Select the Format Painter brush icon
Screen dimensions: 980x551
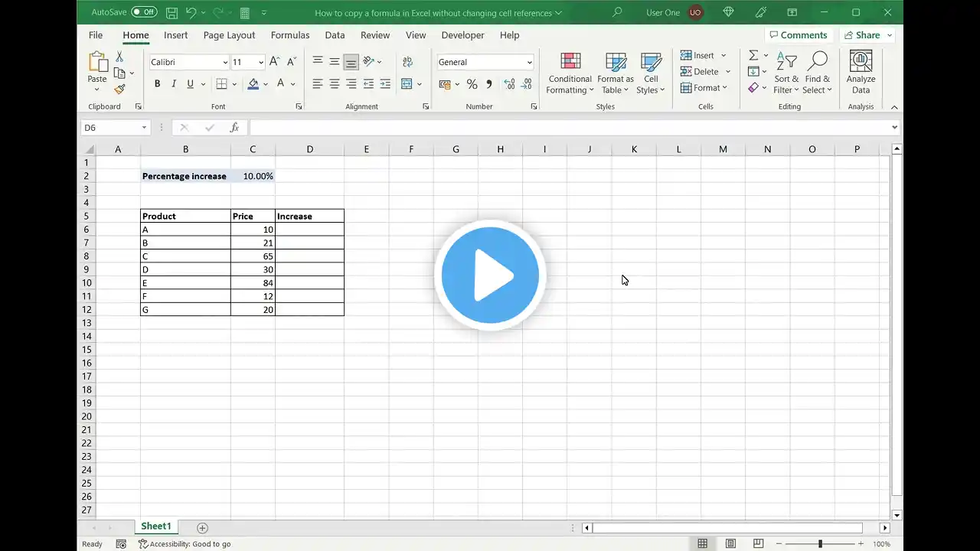pyautogui.click(x=119, y=90)
